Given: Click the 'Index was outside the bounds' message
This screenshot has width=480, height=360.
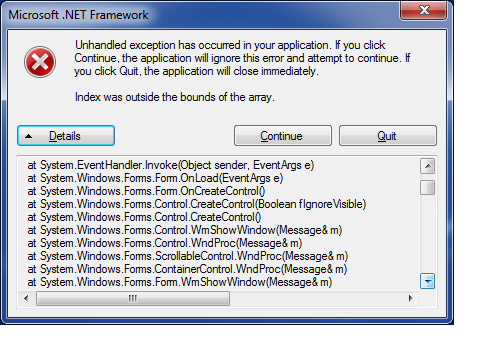Looking at the screenshot, I should 175,97.
